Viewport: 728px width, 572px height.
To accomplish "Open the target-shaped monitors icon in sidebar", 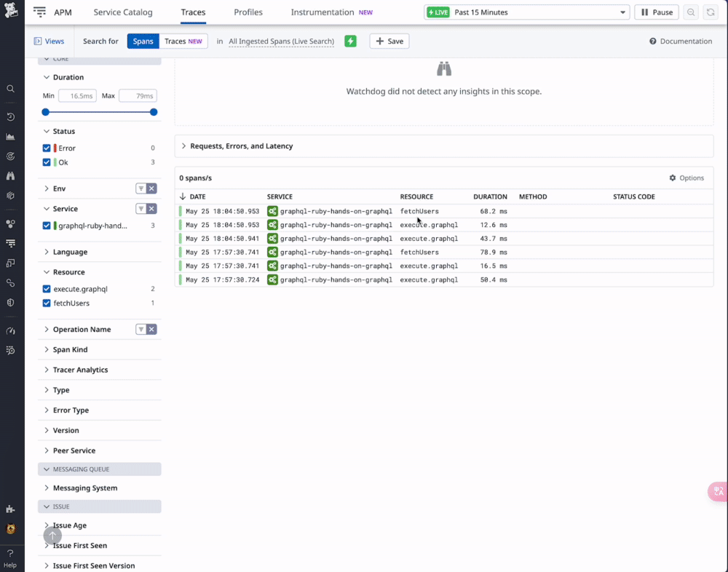I will pyautogui.click(x=10, y=156).
